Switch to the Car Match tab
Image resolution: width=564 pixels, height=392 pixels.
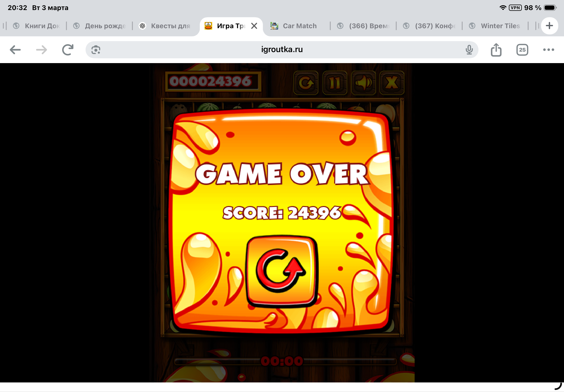click(x=299, y=26)
